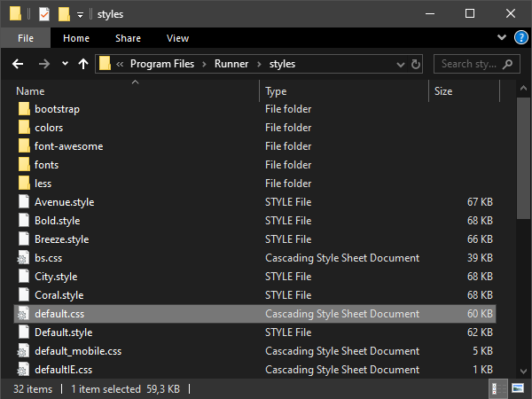Select the defaultIE.css file icon
The width and height of the screenshot is (532, 399).
(x=23, y=370)
